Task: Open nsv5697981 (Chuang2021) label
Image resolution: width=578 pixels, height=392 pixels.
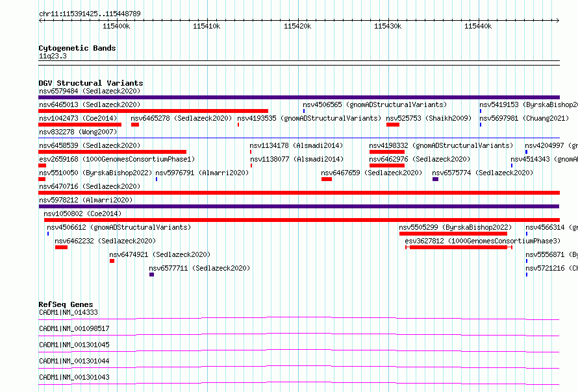Action: pyautogui.click(x=524, y=118)
